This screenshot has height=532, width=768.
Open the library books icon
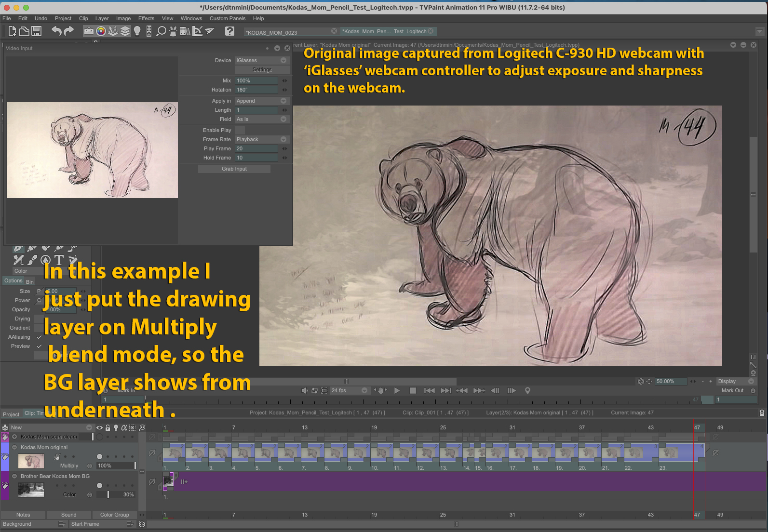[x=185, y=31]
